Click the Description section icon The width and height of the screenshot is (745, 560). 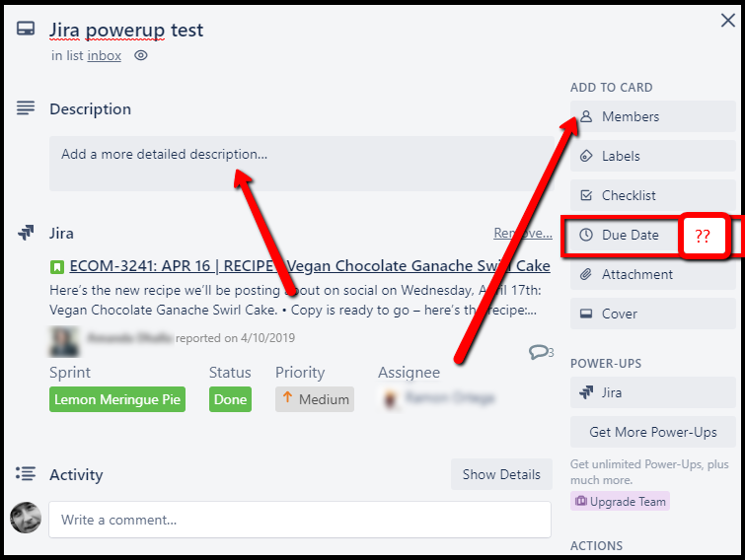point(26,108)
